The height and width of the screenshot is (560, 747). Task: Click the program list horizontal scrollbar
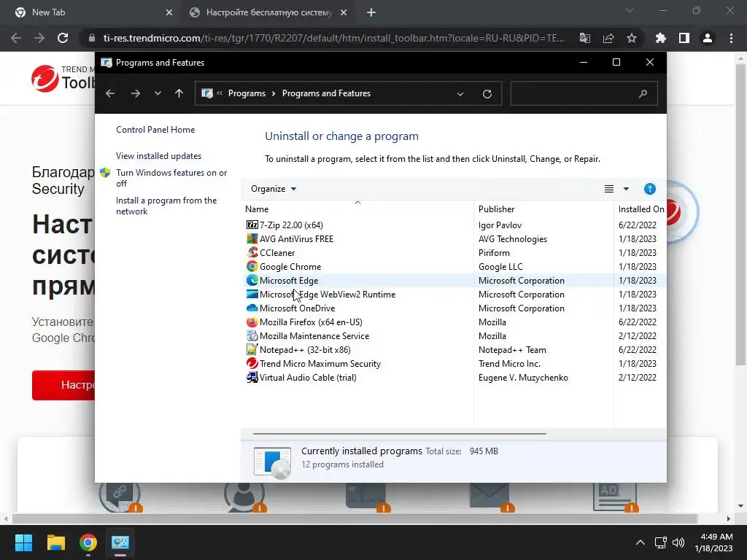click(399, 434)
